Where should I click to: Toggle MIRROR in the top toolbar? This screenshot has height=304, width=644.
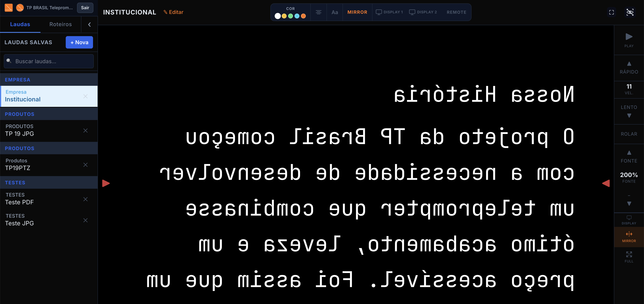[x=357, y=12]
